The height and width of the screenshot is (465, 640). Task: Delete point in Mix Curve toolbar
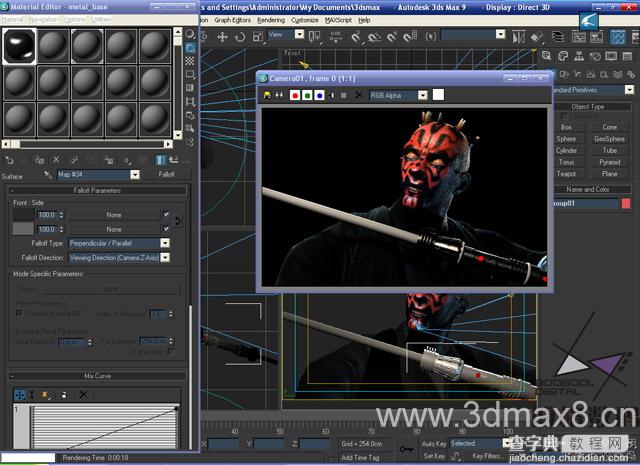83,395
